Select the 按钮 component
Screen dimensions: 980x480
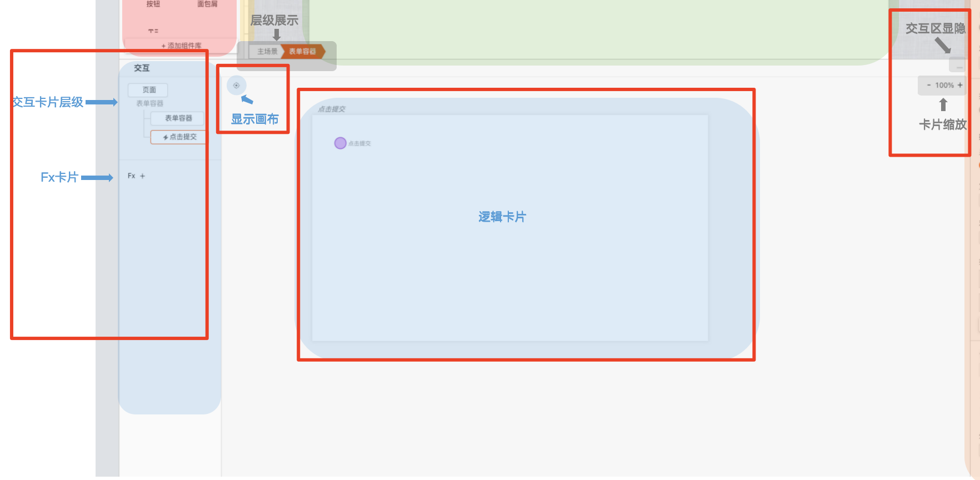point(153,4)
